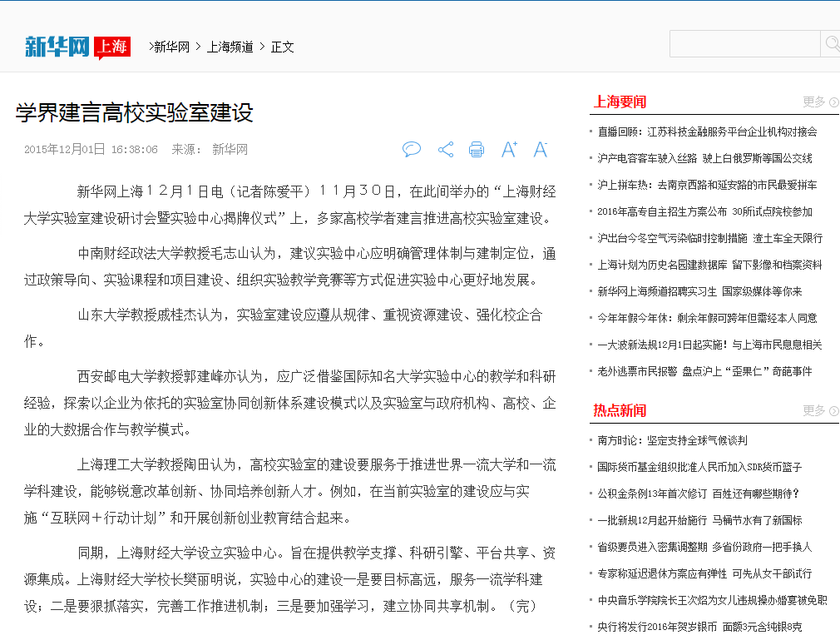
Task: Open 2016年高专自主招生方案公布 link
Action: tap(704, 211)
